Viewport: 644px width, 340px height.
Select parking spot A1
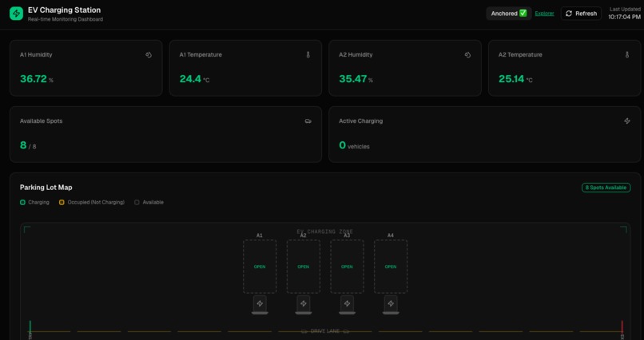(x=260, y=267)
